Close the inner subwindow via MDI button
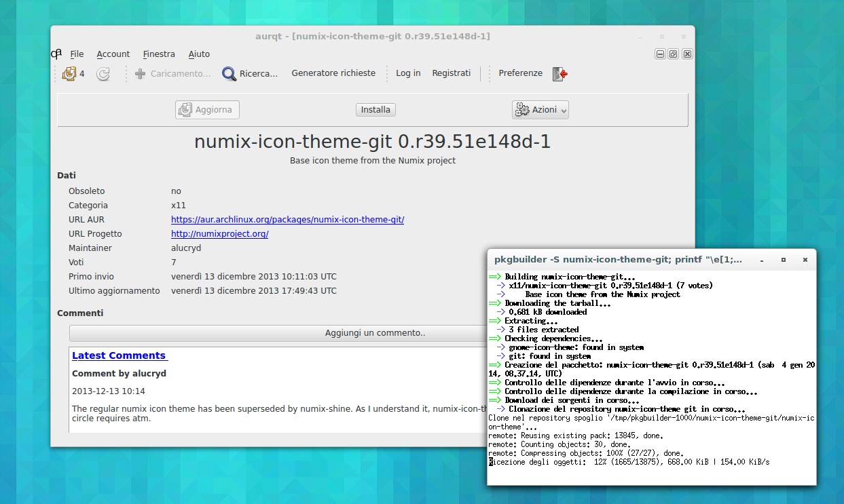The image size is (844, 504). click(687, 54)
